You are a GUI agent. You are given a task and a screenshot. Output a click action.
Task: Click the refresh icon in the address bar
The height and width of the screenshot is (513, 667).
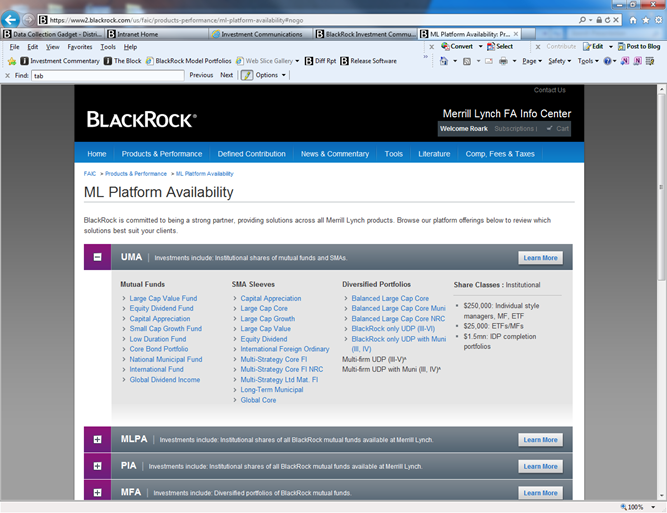point(607,20)
